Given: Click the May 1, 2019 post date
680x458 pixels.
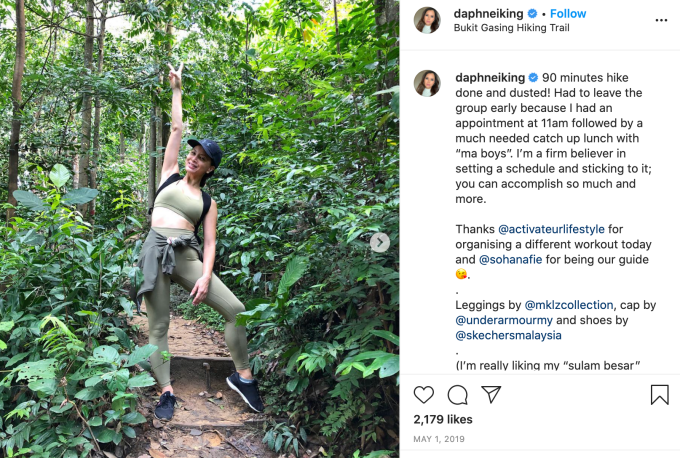Looking at the screenshot, I should click(x=438, y=440).
